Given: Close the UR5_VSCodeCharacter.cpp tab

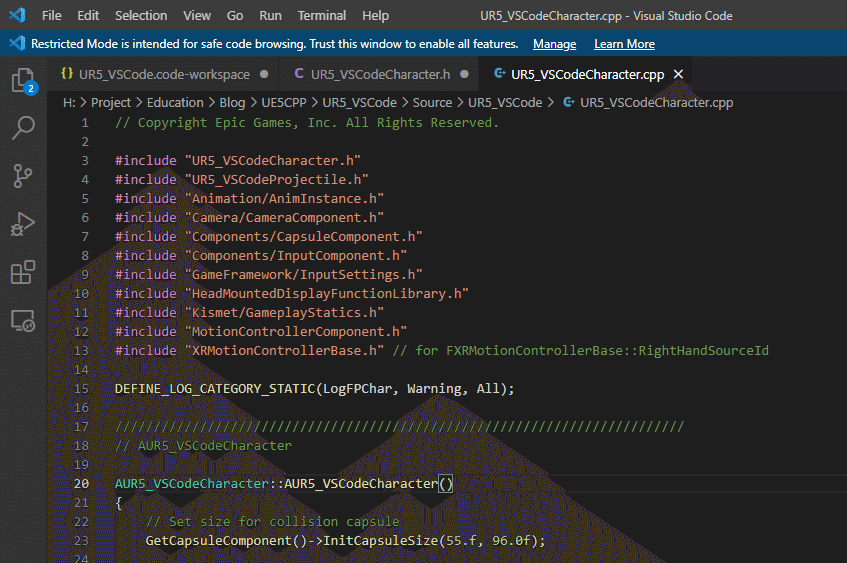Looking at the screenshot, I should 678,74.
